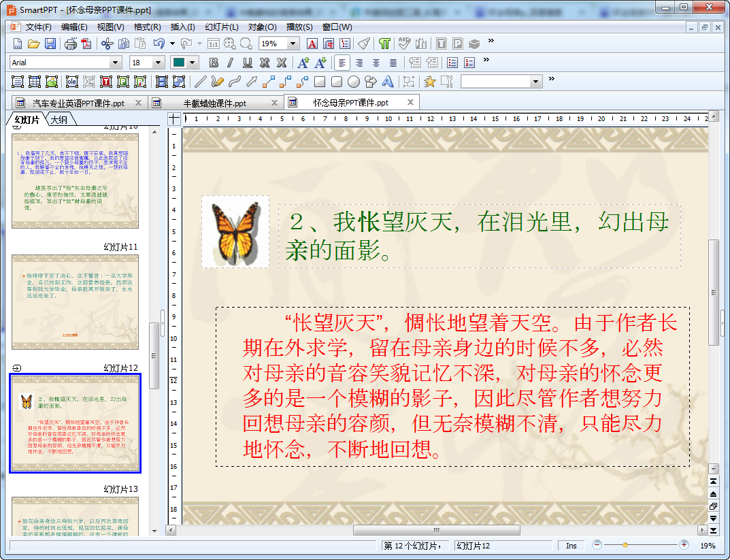Select the rounded rectangle shape tool
This screenshot has height=560, width=730.
click(337, 82)
